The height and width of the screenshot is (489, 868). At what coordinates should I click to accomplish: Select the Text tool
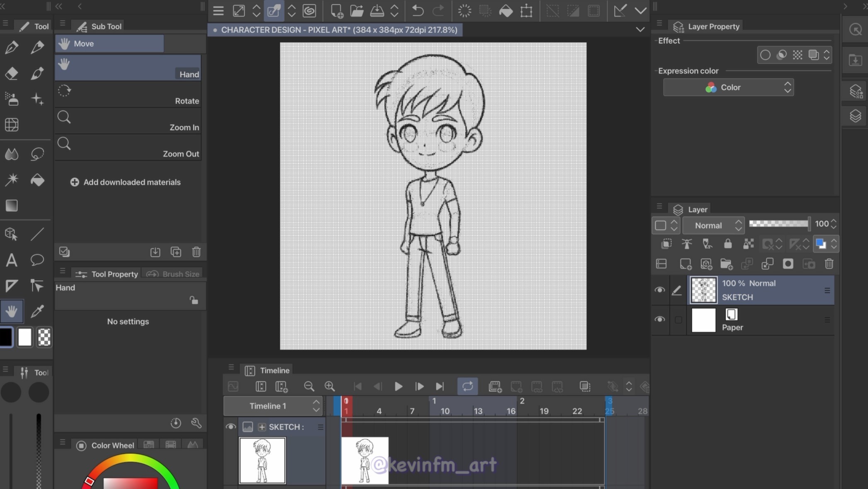point(12,260)
